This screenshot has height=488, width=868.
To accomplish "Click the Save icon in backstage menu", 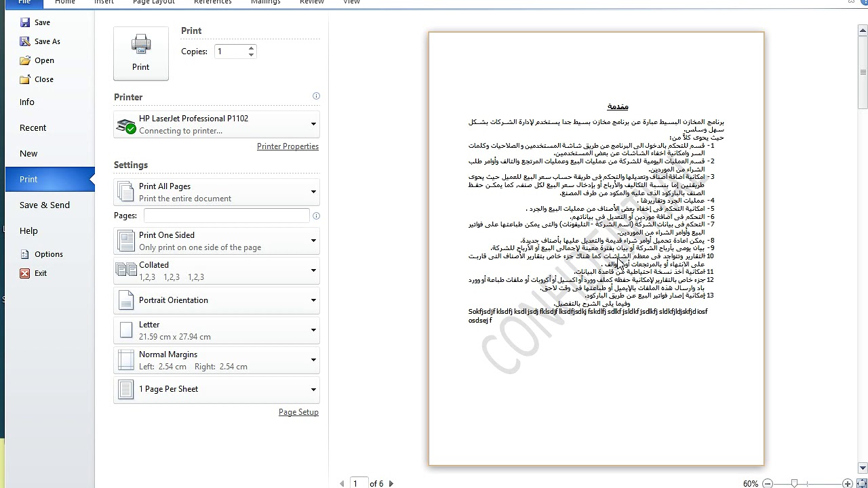I will tap(25, 22).
